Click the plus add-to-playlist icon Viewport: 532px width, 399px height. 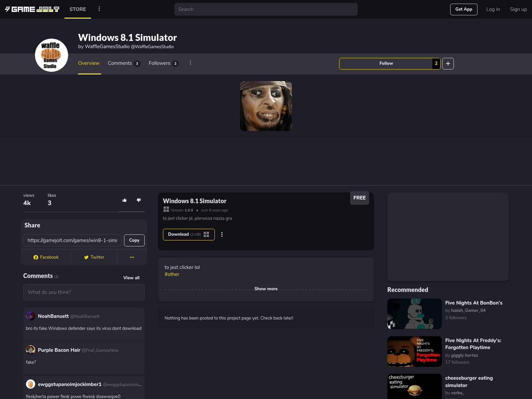tap(448, 64)
